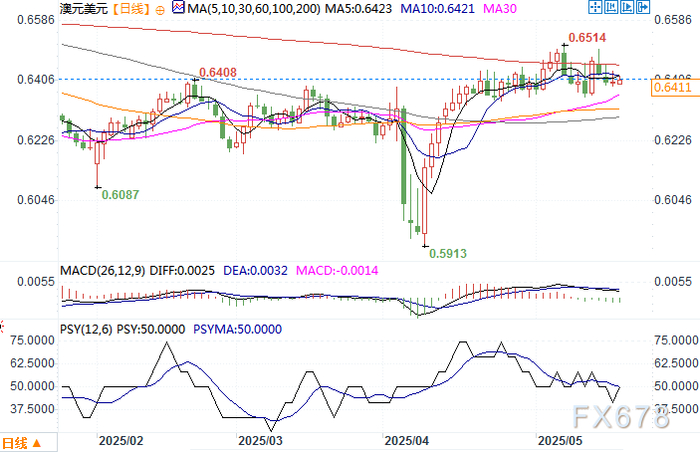Click the PSYMA:50.0000 value
Image resolution: width=700 pixels, height=452 pixels.
[238, 330]
